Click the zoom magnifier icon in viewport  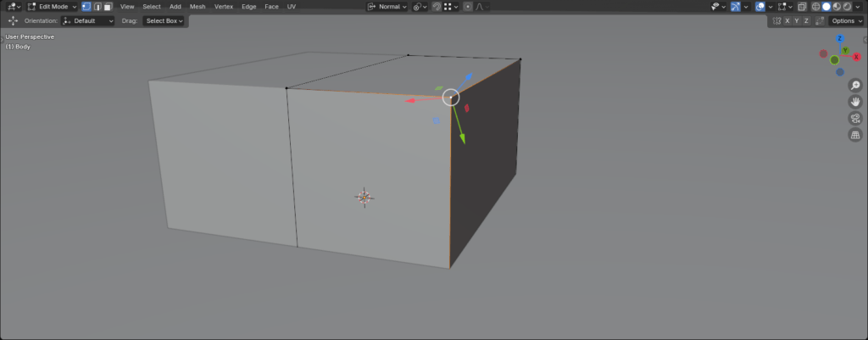pos(855,86)
